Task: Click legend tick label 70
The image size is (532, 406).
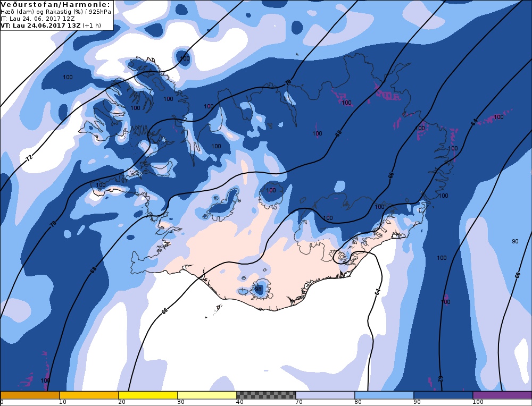Action: (x=299, y=402)
